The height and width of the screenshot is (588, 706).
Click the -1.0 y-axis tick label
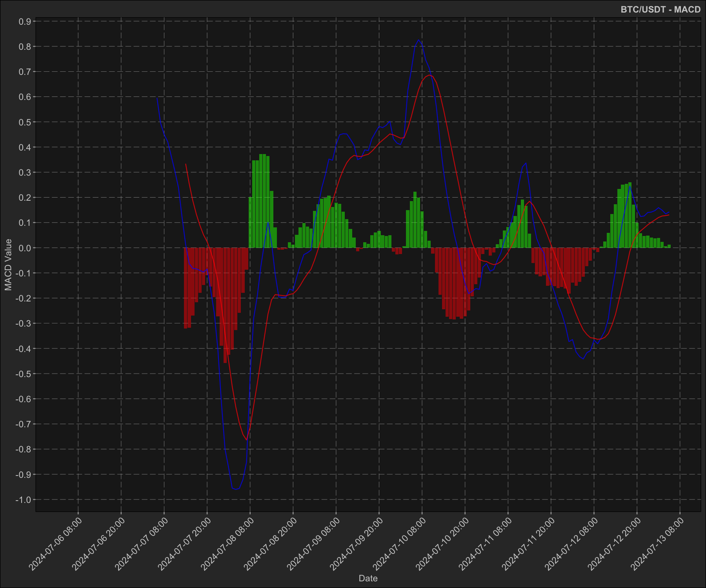pyautogui.click(x=23, y=500)
